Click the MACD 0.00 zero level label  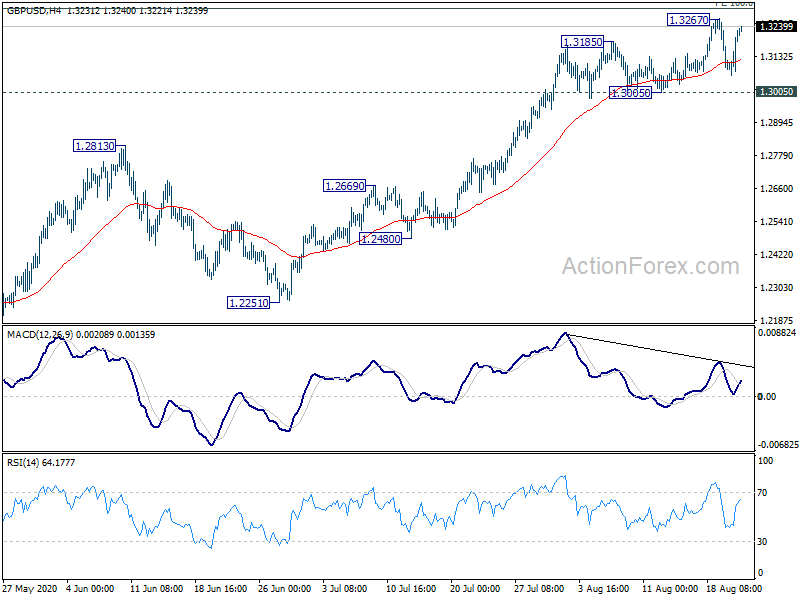[x=767, y=397]
